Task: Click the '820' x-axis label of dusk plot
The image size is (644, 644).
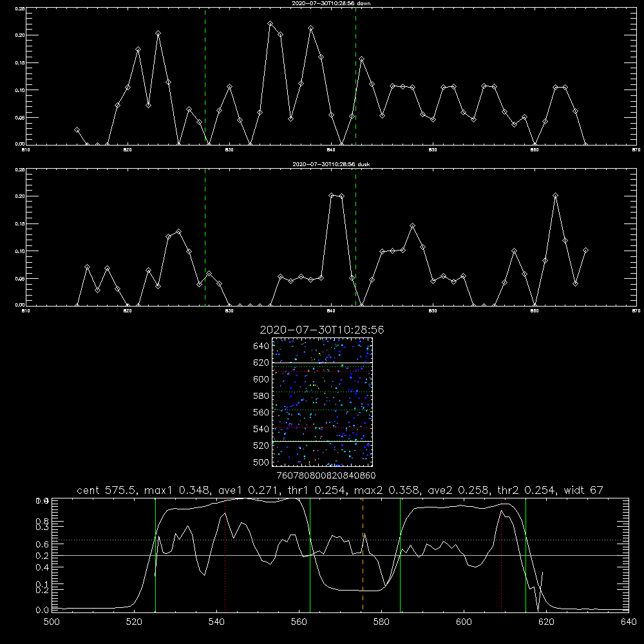Action: 128,311
